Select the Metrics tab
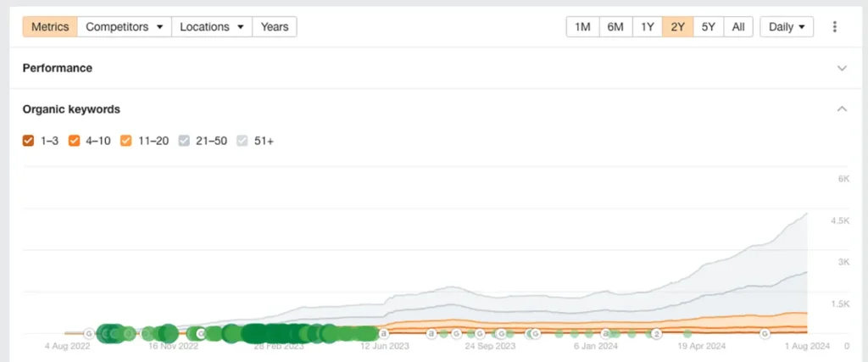Screen dimensions: 868x362 [50, 27]
